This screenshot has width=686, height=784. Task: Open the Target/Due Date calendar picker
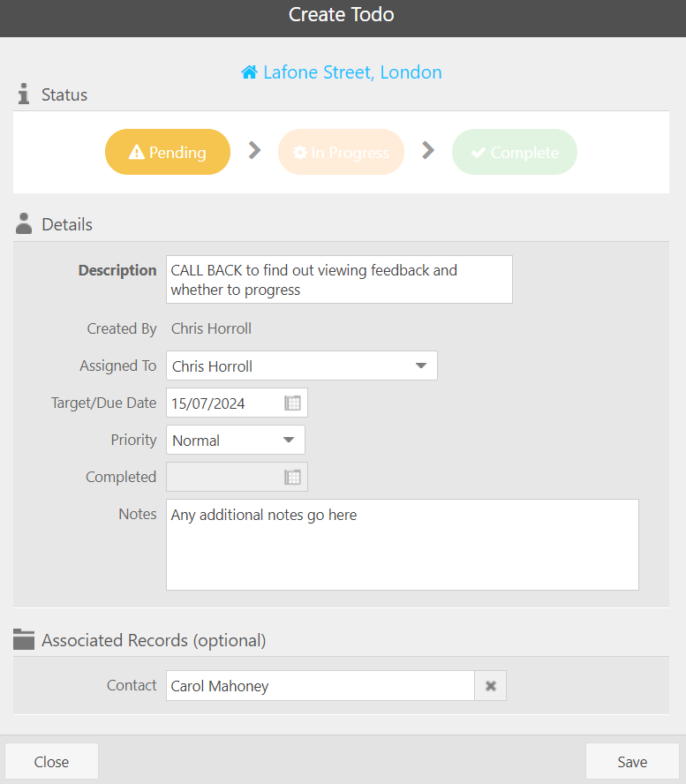(x=292, y=403)
